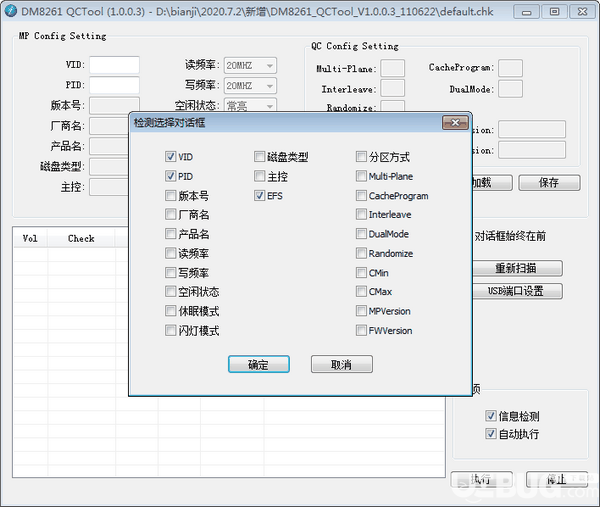Check the 闪灯模式 option
This screenshot has height=507, width=600.
click(x=170, y=330)
